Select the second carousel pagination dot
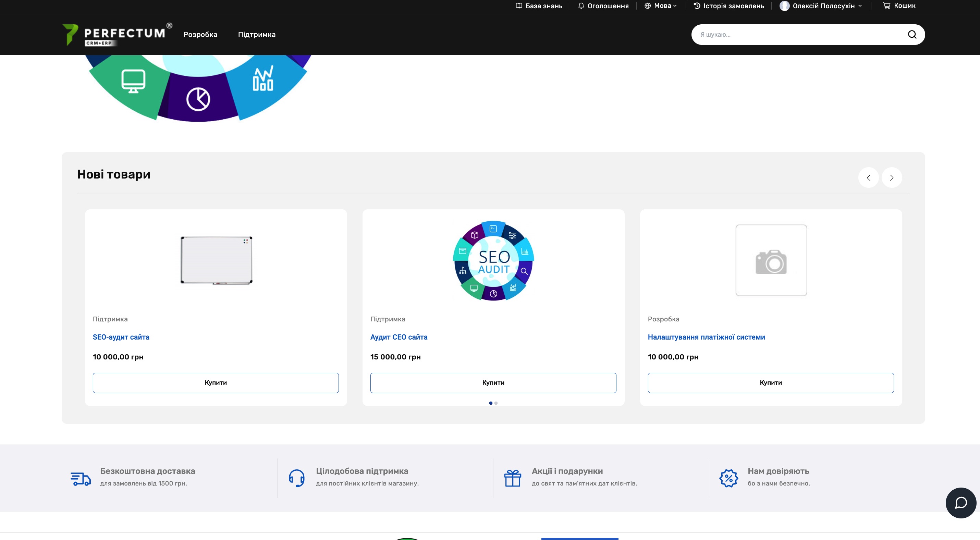The image size is (980, 540). 496,403
